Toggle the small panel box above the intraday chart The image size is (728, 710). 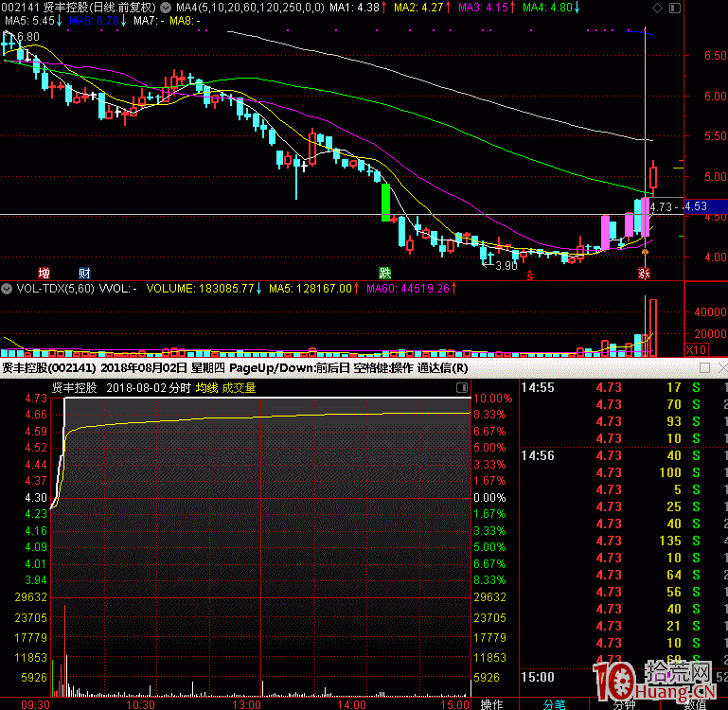[462, 387]
